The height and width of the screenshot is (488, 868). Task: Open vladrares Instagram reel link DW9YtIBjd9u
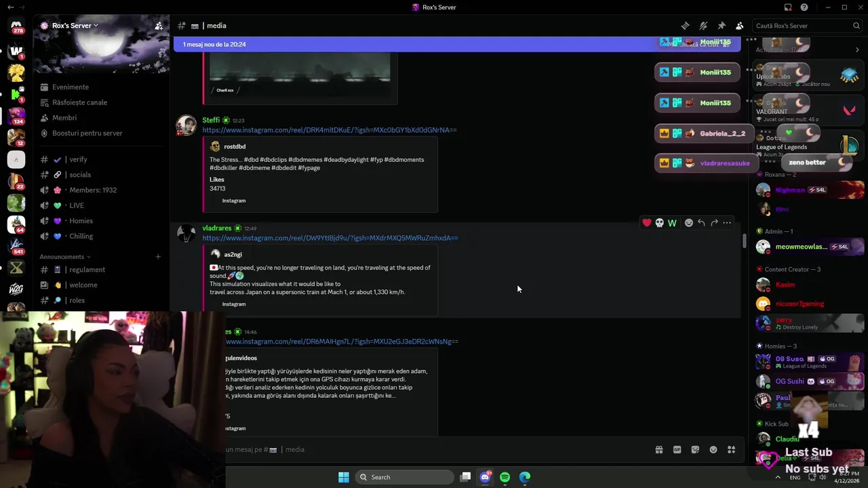(x=330, y=238)
